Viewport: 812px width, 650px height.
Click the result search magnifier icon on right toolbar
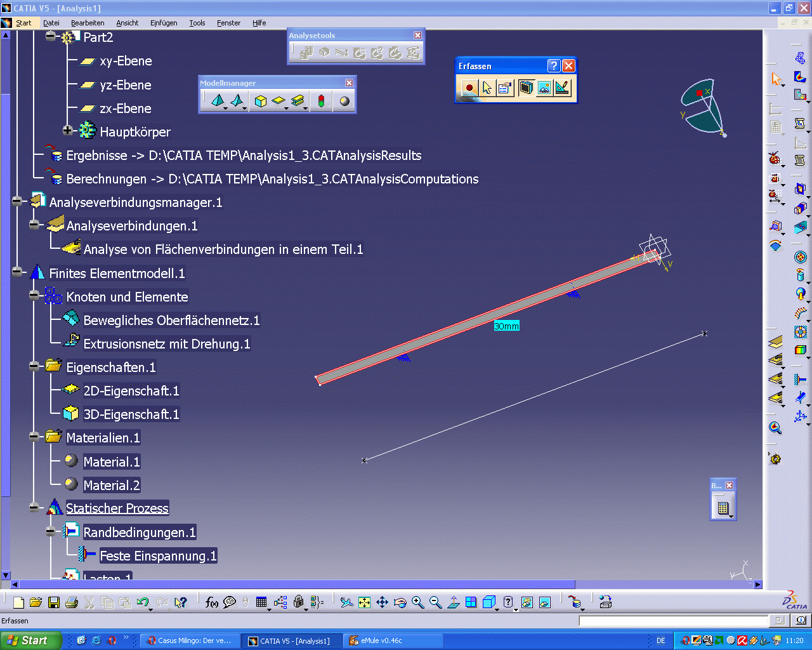coord(775,428)
